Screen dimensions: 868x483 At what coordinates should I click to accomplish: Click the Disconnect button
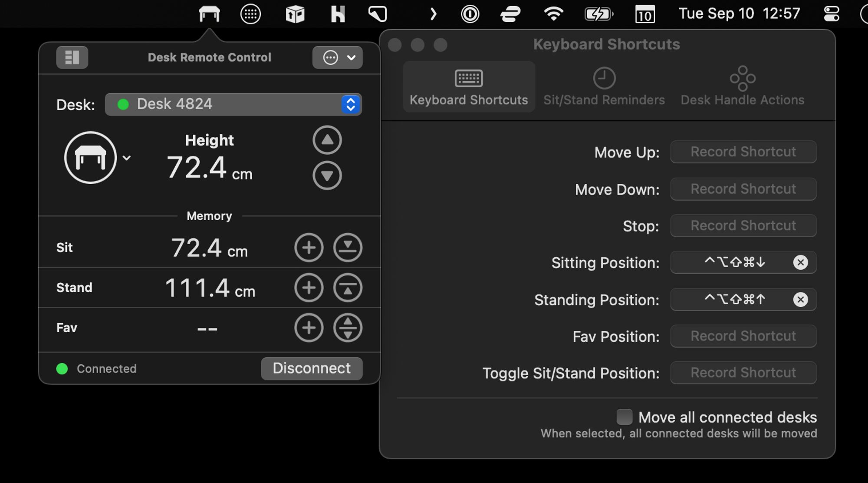coord(311,368)
